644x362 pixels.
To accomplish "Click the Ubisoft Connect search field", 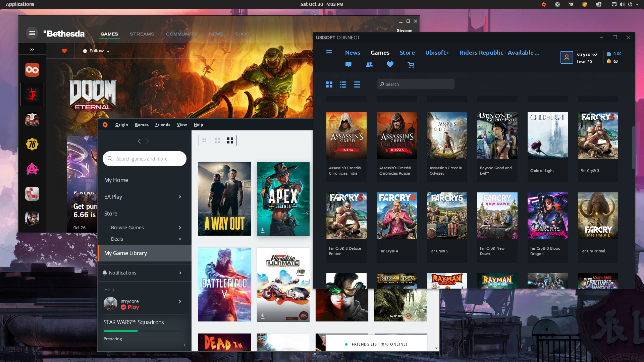I will click(x=416, y=84).
